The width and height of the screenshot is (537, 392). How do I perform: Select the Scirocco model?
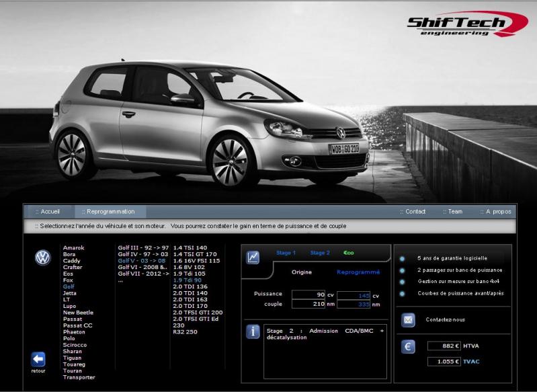coord(75,345)
